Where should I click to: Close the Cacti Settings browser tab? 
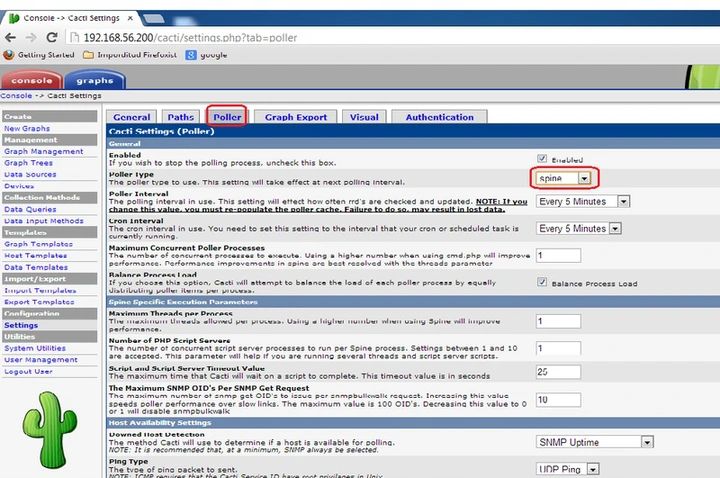click(x=130, y=18)
